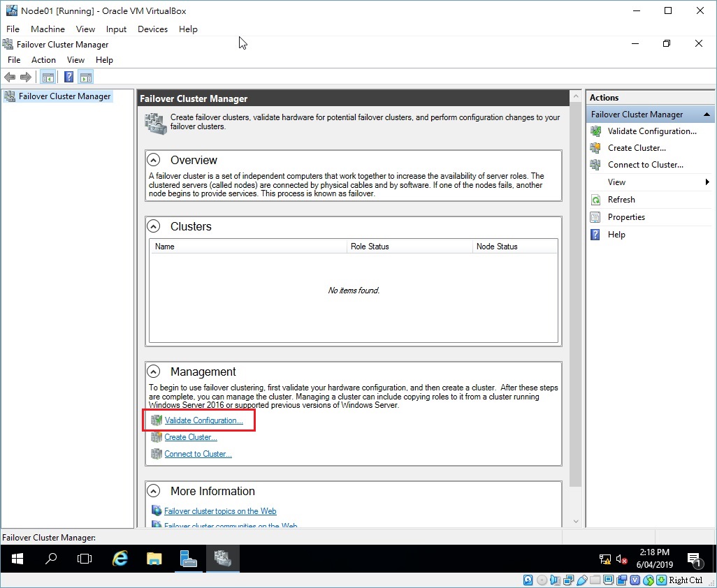Click VirtualBox optical disk status icon

542,580
